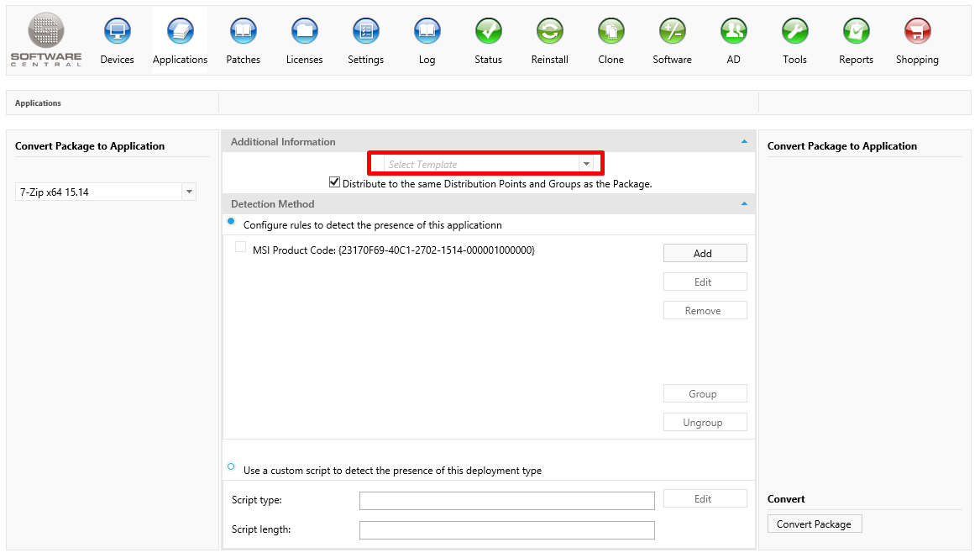Go to Settings via toolbar icon
The image size is (980, 558).
click(x=365, y=32)
